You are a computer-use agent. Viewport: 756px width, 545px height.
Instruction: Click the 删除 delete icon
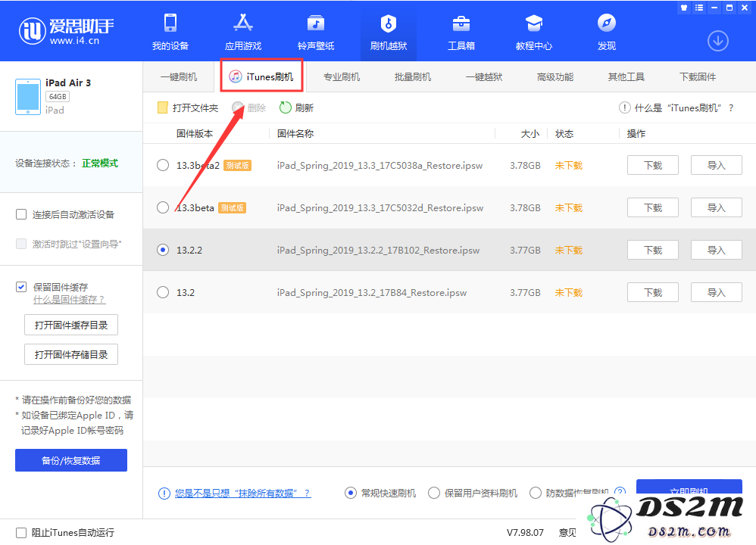[238, 107]
